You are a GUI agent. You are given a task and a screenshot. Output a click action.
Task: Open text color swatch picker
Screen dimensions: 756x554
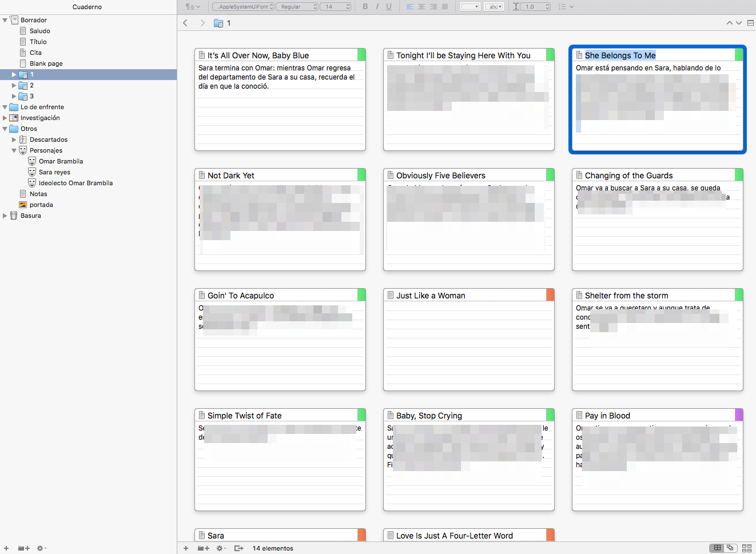point(470,7)
